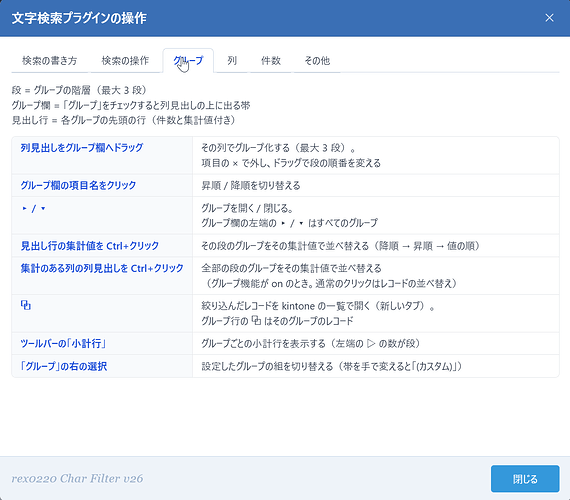Image resolution: width=570 pixels, height=500 pixels.
Task: Click the 昇順 / 降順を切り替える description
Action: pyautogui.click(x=251, y=186)
